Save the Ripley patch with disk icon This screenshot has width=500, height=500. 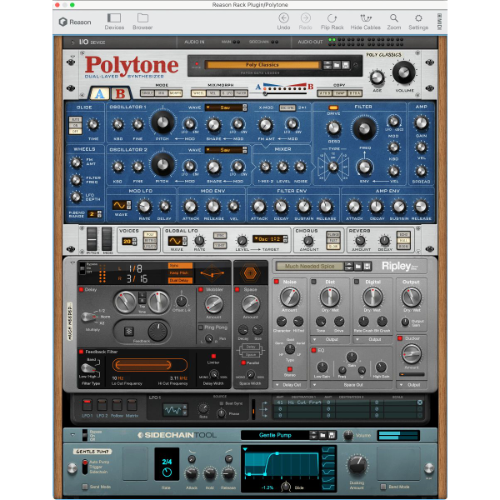(x=367, y=266)
